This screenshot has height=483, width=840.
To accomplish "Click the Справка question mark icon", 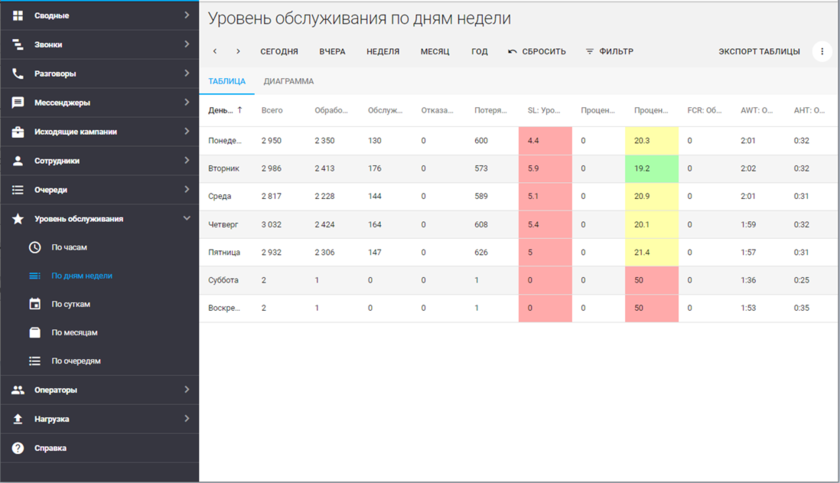I will coord(18,448).
